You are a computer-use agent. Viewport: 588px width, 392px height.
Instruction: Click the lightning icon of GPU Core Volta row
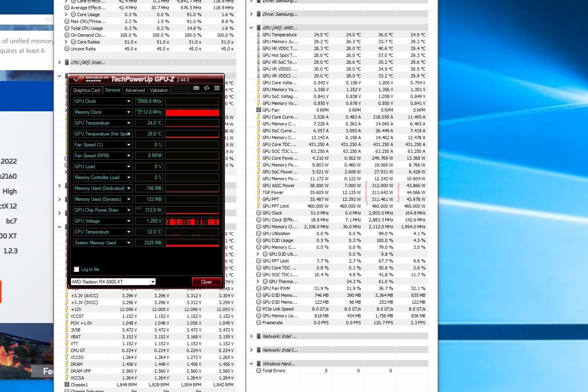pos(259,83)
